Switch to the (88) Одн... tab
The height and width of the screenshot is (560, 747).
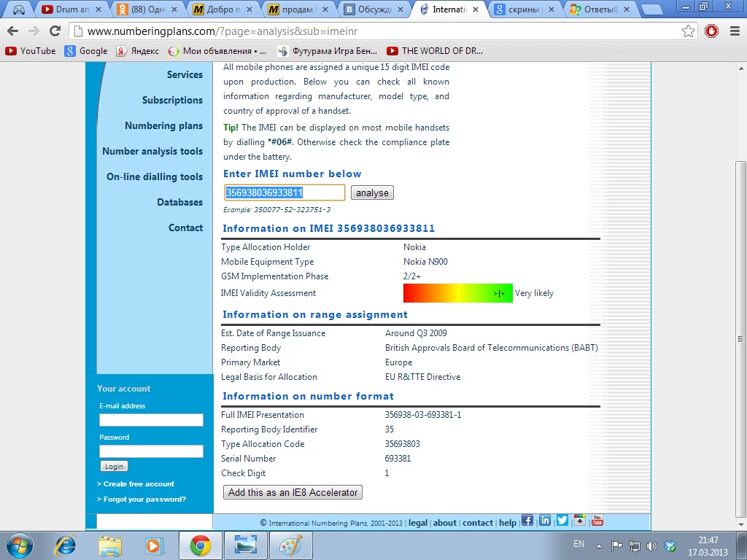(x=147, y=9)
